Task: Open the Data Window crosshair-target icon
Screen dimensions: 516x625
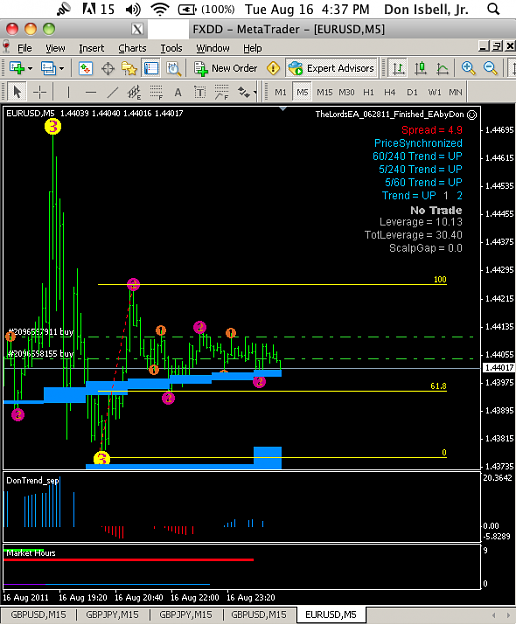Action: pos(108,68)
